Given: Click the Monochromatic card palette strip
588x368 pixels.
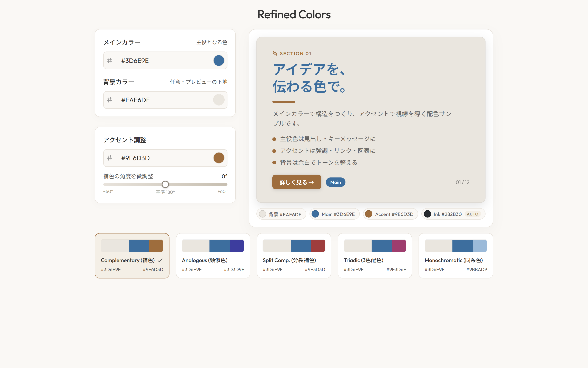Looking at the screenshot, I should pos(456,246).
